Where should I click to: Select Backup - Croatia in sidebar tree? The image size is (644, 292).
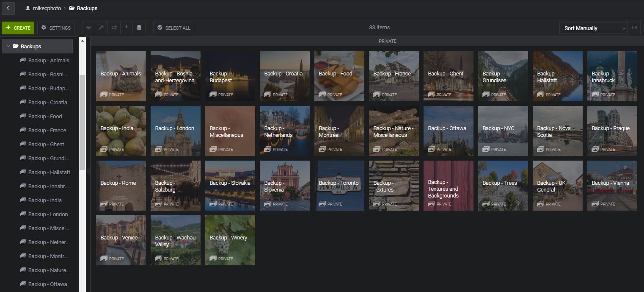[47, 102]
